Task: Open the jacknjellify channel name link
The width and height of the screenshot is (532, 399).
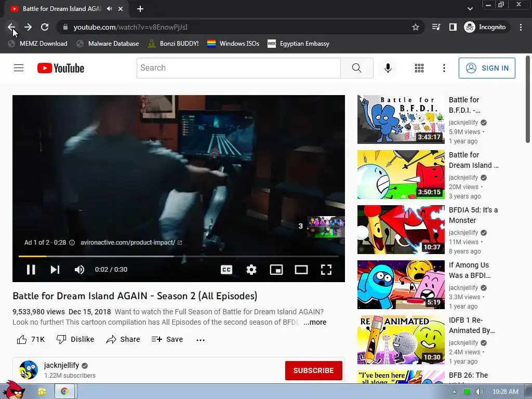Action: (61, 365)
